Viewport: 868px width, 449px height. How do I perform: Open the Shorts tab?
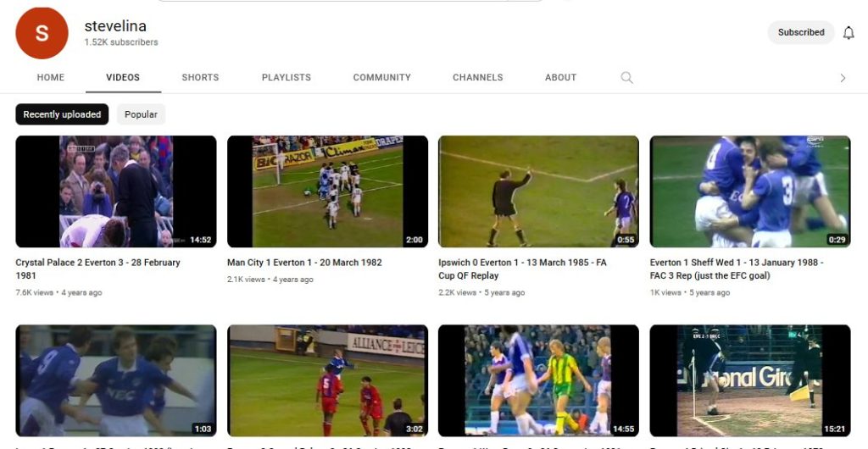[200, 78]
